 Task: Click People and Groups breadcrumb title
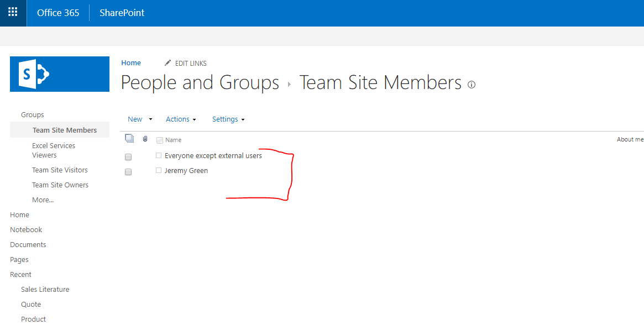coord(200,82)
